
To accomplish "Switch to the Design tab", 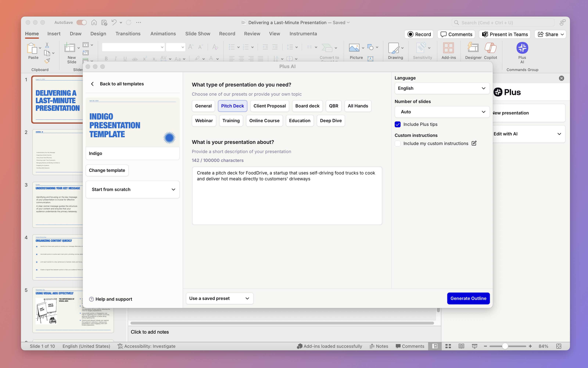I will tap(98, 34).
